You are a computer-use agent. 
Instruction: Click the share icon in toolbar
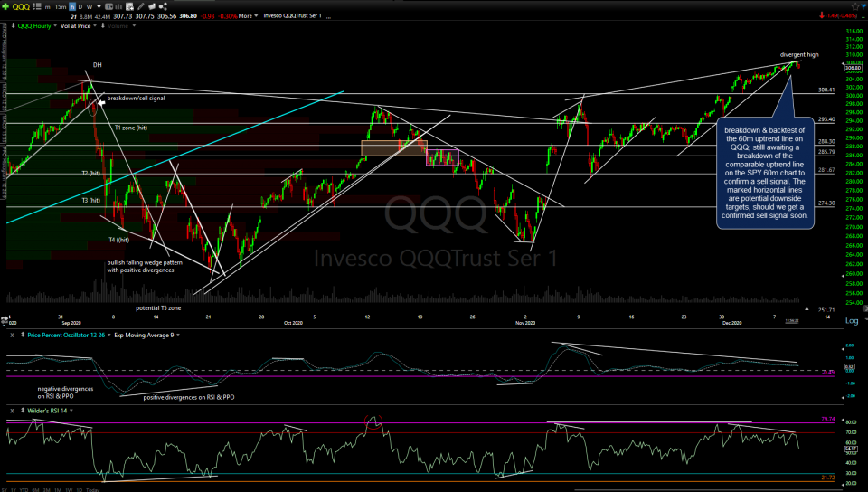coord(163,6)
